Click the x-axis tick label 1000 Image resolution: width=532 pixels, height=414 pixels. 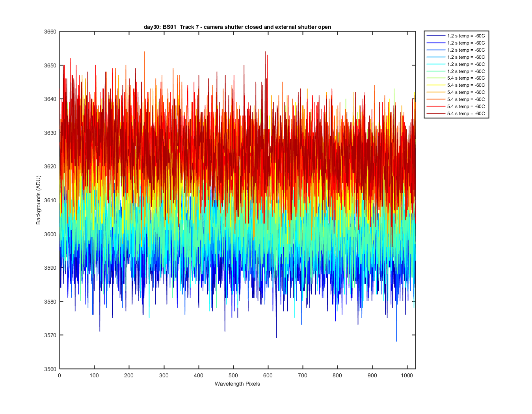[407, 375]
